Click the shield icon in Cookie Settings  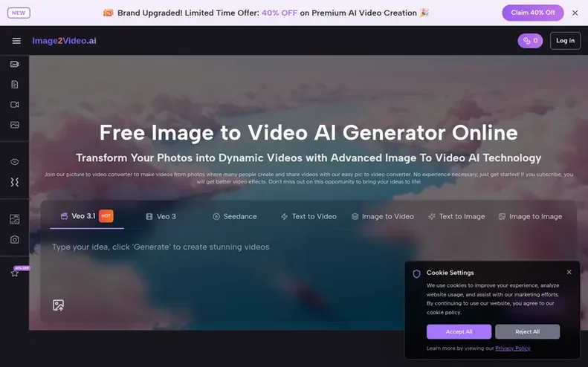(416, 273)
